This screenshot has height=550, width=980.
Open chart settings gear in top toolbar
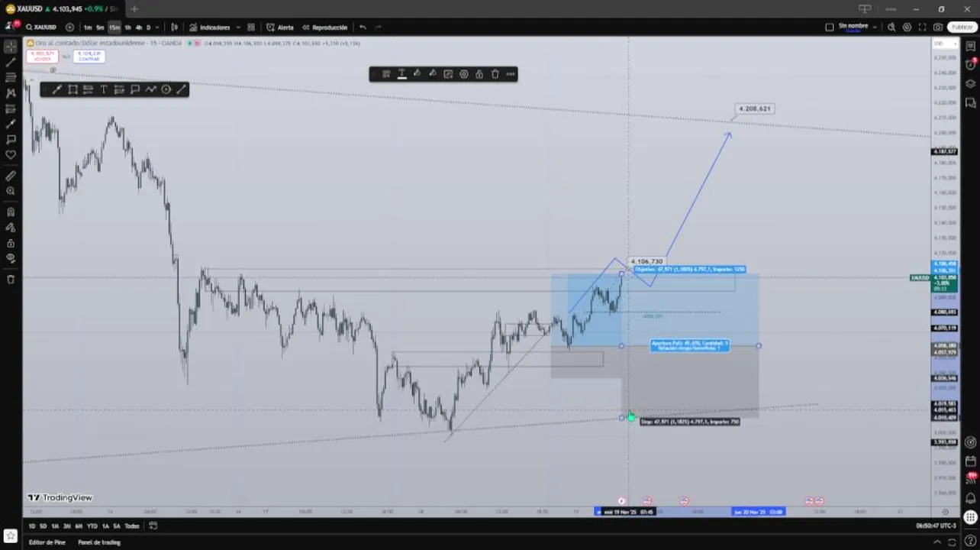(x=907, y=27)
